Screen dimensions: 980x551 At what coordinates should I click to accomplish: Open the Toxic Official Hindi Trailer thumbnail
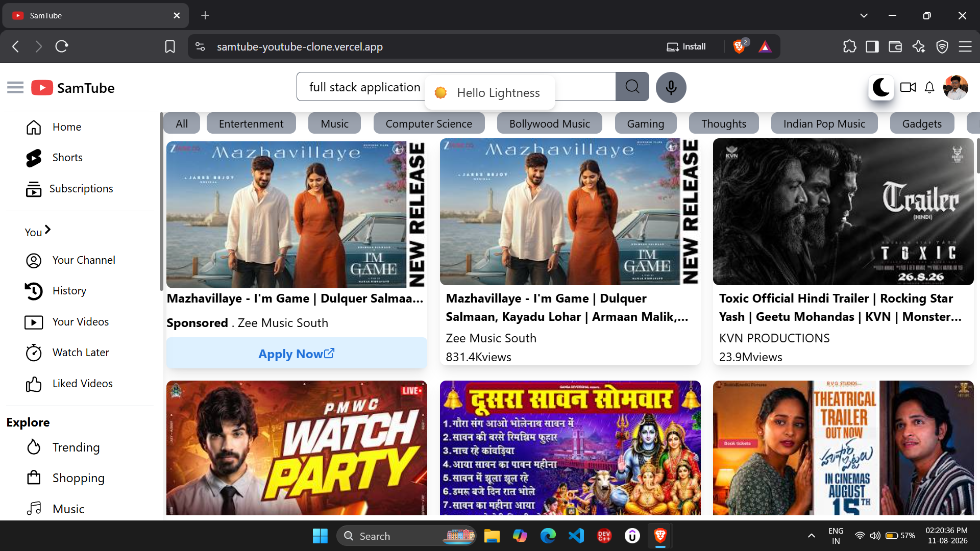tap(843, 212)
